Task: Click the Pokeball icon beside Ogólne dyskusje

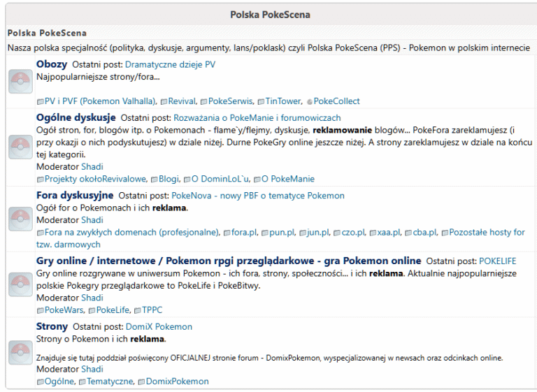Action: coord(19,145)
